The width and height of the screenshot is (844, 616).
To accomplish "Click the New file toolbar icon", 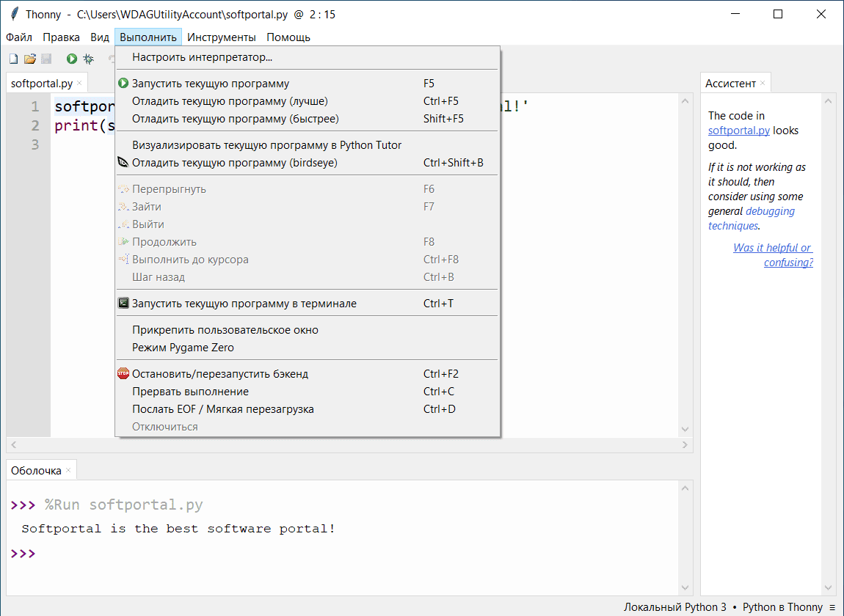I will pyautogui.click(x=13, y=59).
